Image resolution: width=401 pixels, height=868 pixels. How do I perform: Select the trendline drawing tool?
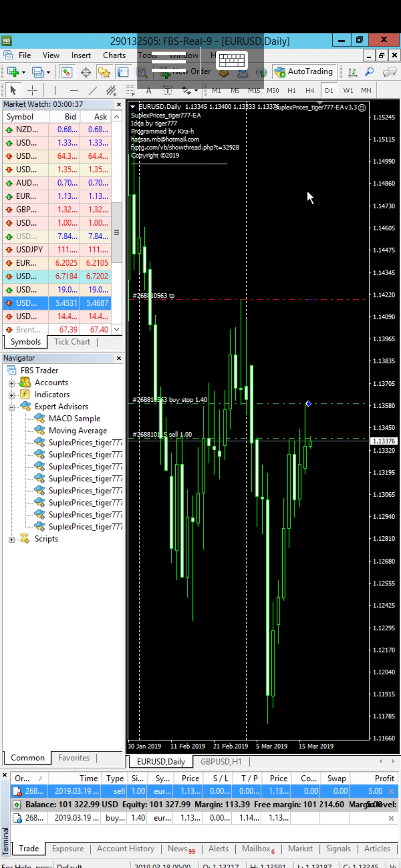pos(93,90)
